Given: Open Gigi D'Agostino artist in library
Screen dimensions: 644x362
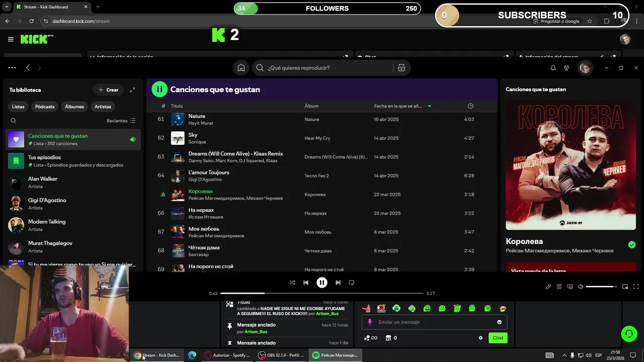Looking at the screenshot, I should click(x=73, y=204).
